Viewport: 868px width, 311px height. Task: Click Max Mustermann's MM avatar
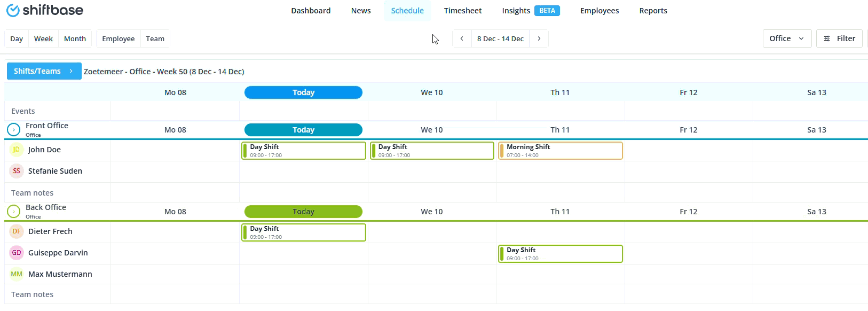[17, 274]
